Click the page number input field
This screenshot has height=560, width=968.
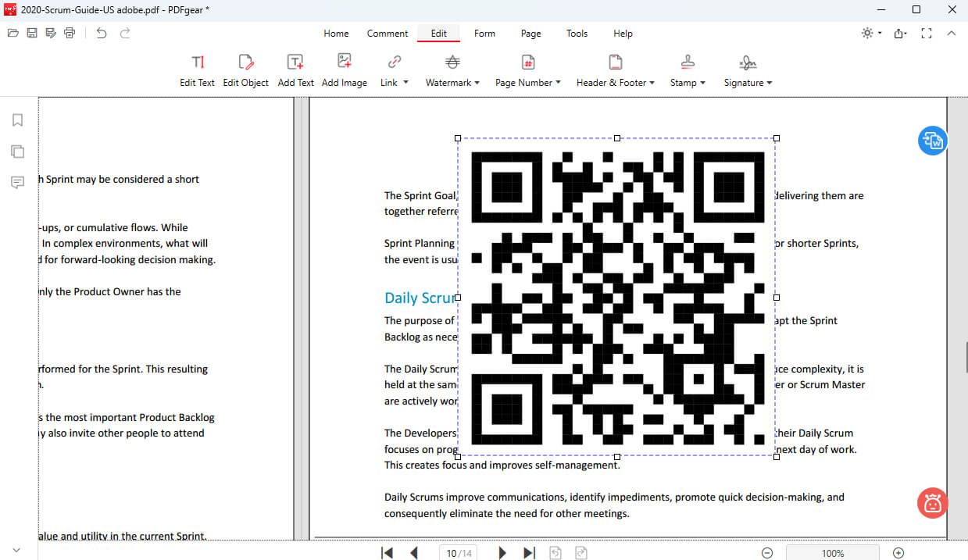[458, 553]
